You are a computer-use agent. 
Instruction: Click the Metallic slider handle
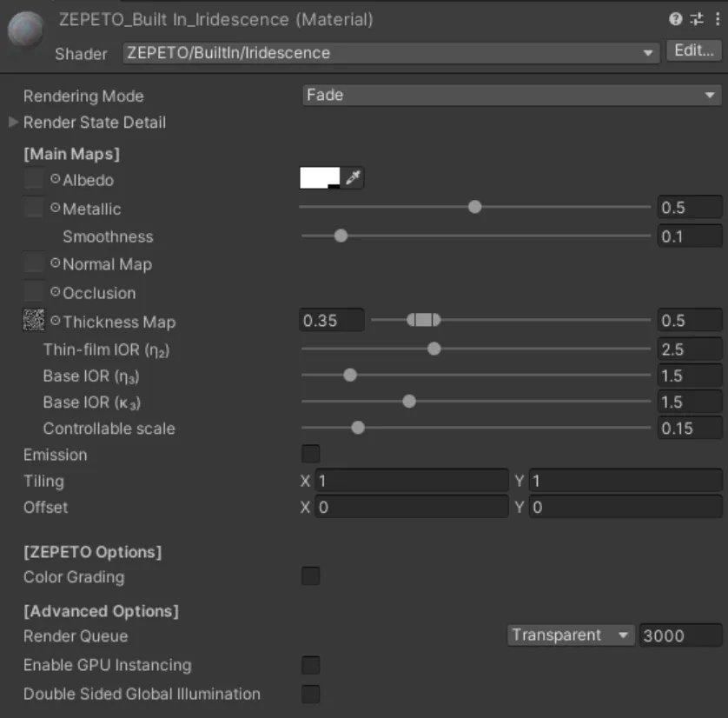click(x=474, y=207)
